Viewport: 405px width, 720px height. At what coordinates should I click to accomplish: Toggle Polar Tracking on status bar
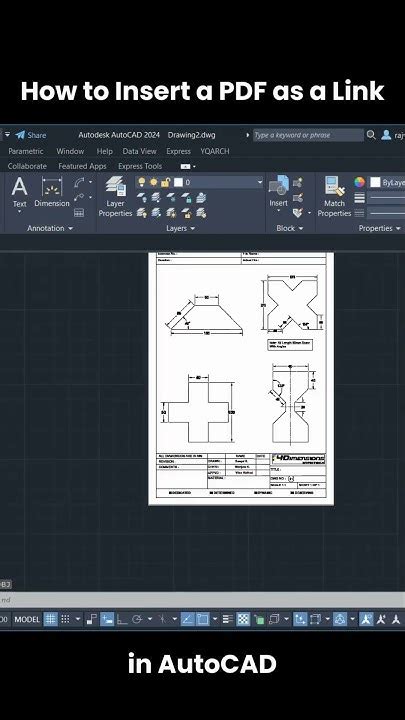pyautogui.click(x=136, y=619)
